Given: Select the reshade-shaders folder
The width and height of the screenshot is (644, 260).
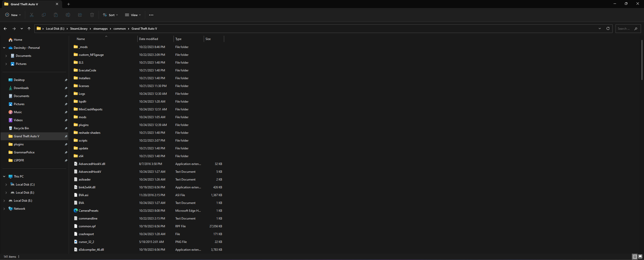Looking at the screenshot, I should coord(148,133).
